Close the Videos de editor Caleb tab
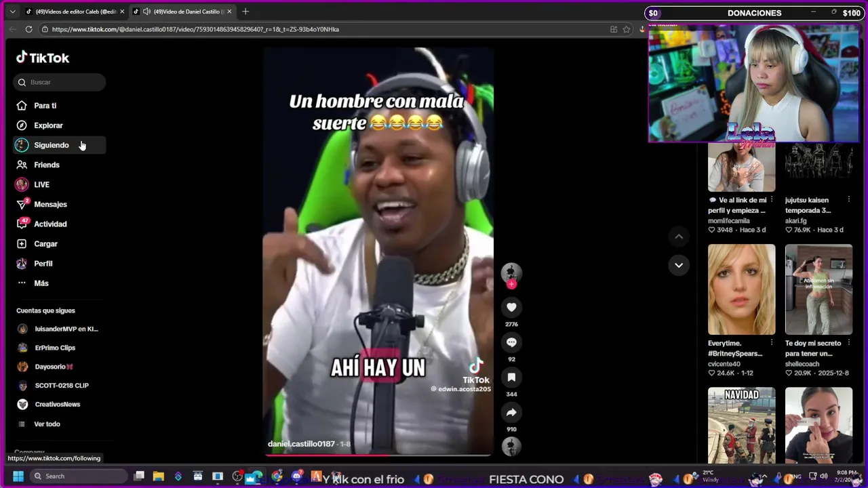 [x=122, y=12]
